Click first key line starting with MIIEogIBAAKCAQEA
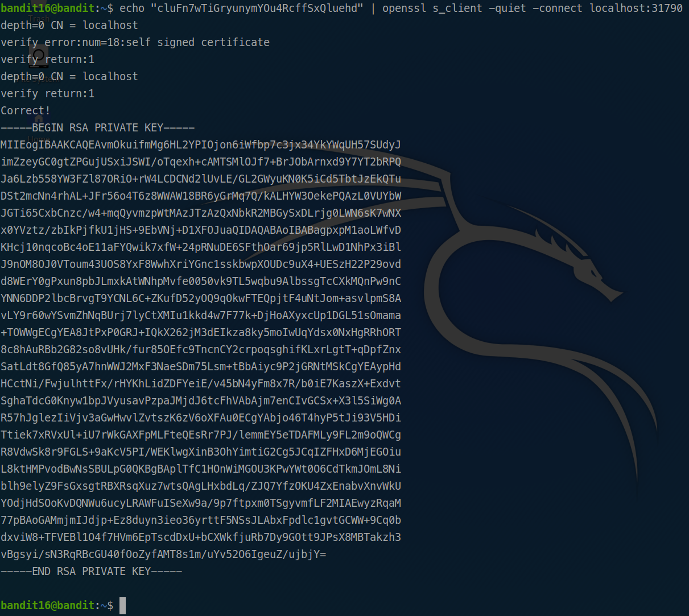Screen dimensions: 689x616 200,144
